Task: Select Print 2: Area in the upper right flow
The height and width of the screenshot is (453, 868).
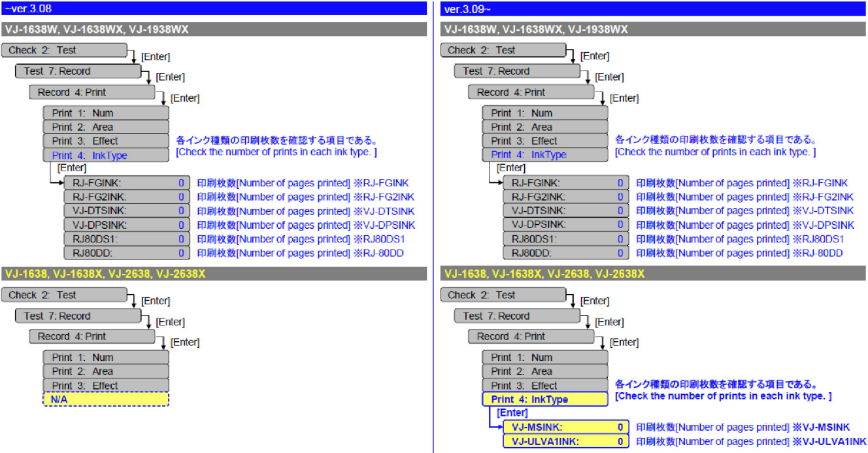Action: pos(546,126)
